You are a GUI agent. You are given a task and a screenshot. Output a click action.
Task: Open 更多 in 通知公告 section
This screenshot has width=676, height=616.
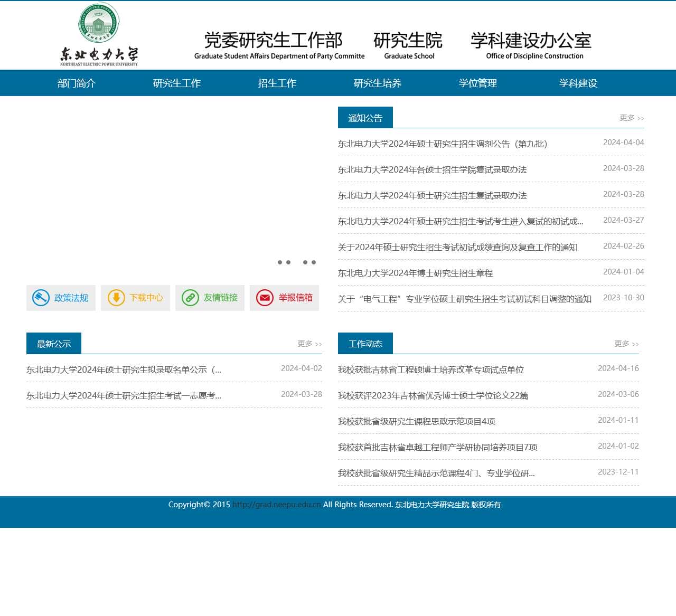(x=632, y=118)
